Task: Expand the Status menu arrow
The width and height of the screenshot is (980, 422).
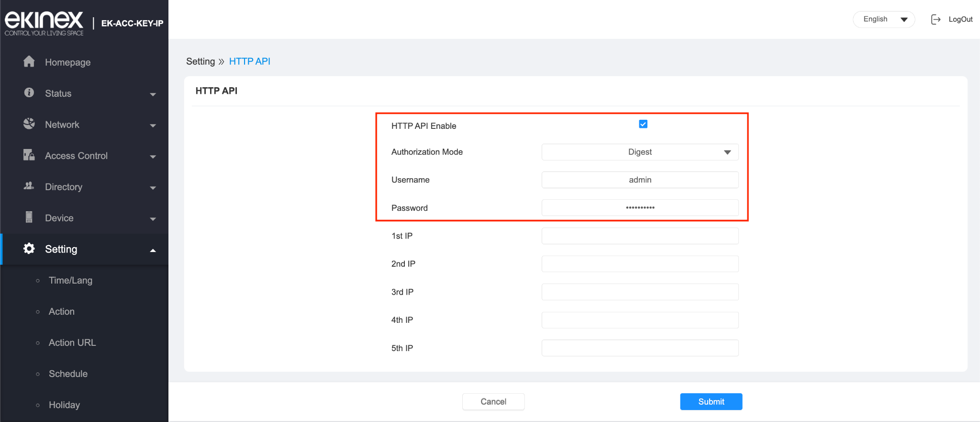Action: (x=153, y=94)
